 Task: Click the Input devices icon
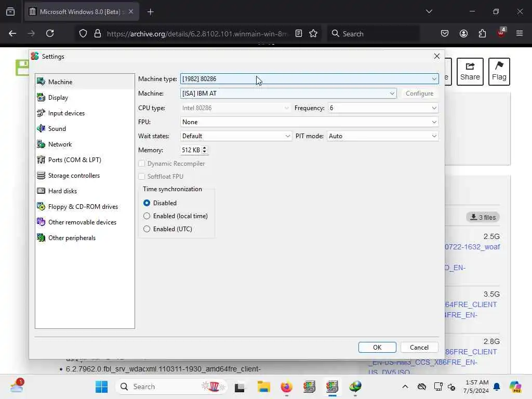tap(41, 113)
